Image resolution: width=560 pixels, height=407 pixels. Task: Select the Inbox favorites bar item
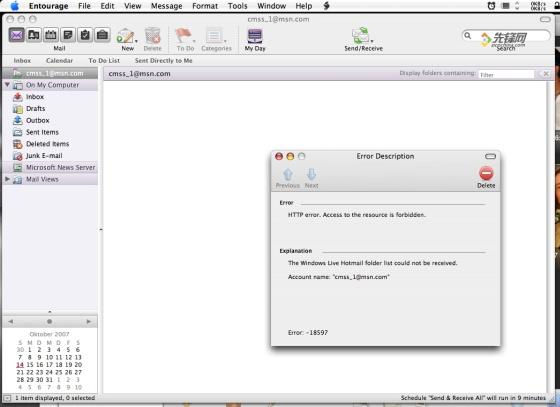(x=22, y=61)
